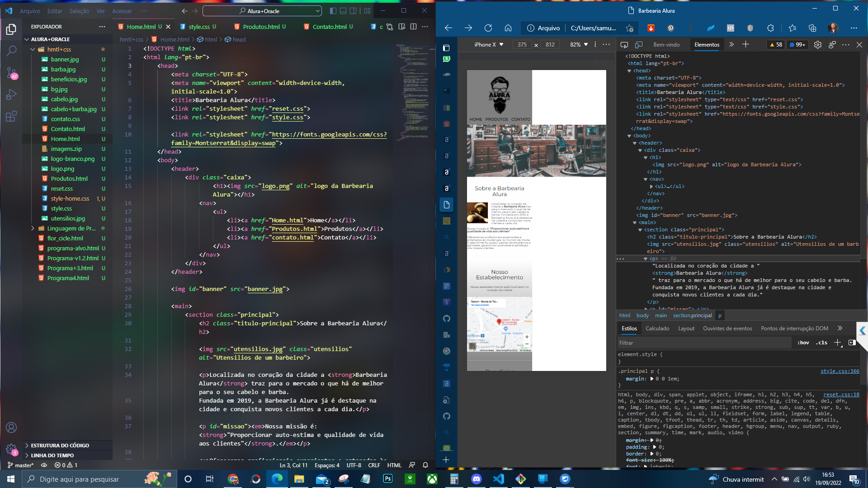
Task: Open iPhone X device dropdown
Action: (489, 45)
